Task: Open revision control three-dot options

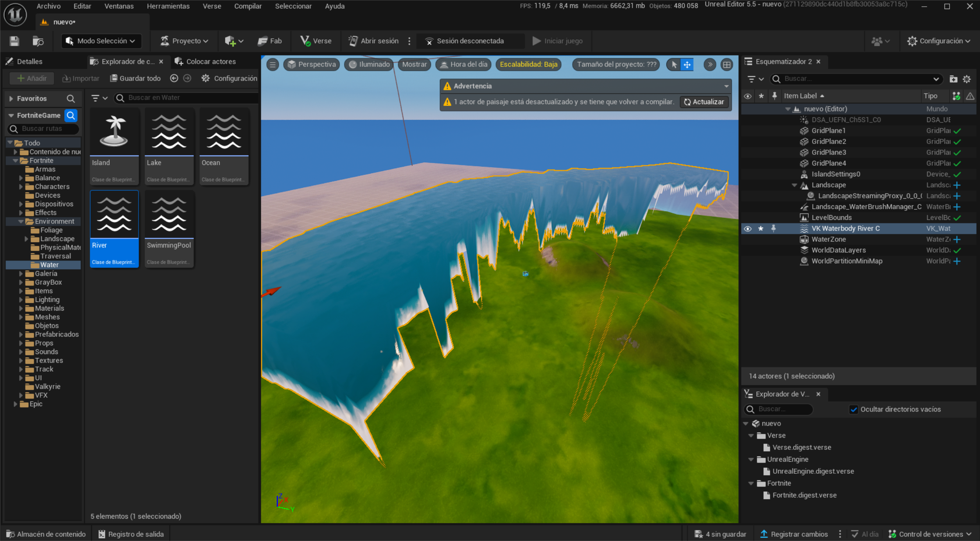Action: 840,534
